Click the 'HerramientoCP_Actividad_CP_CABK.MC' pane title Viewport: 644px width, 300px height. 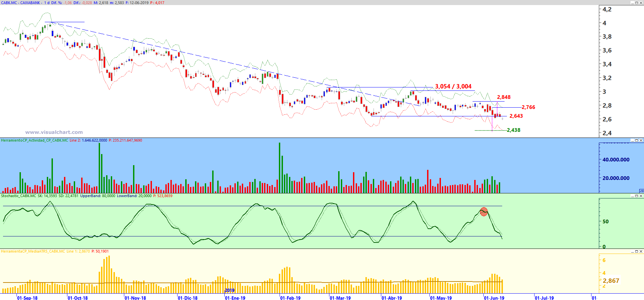click(x=34, y=140)
